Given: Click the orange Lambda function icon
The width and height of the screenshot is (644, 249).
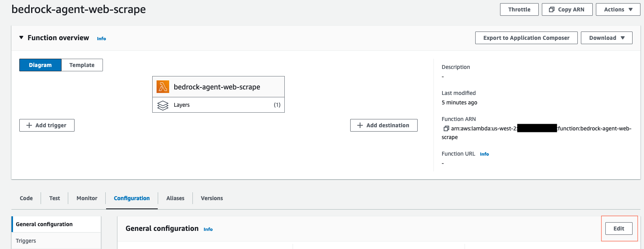Looking at the screenshot, I should click(x=163, y=87).
